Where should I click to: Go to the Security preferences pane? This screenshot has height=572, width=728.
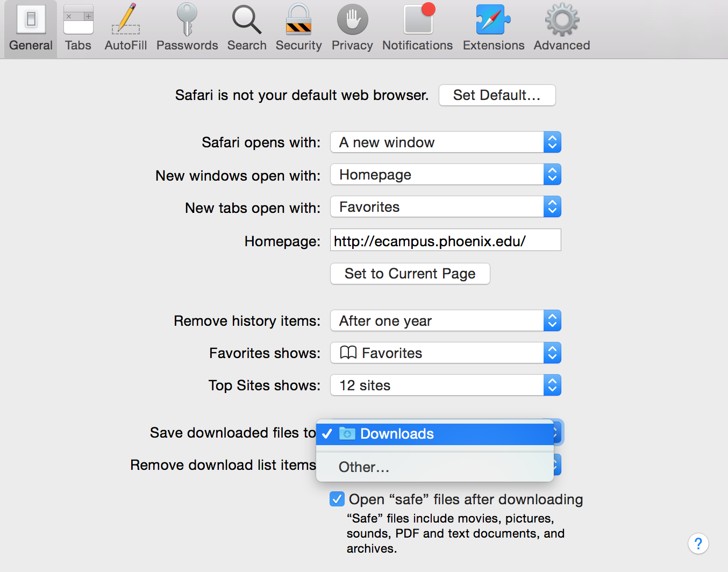click(x=298, y=28)
